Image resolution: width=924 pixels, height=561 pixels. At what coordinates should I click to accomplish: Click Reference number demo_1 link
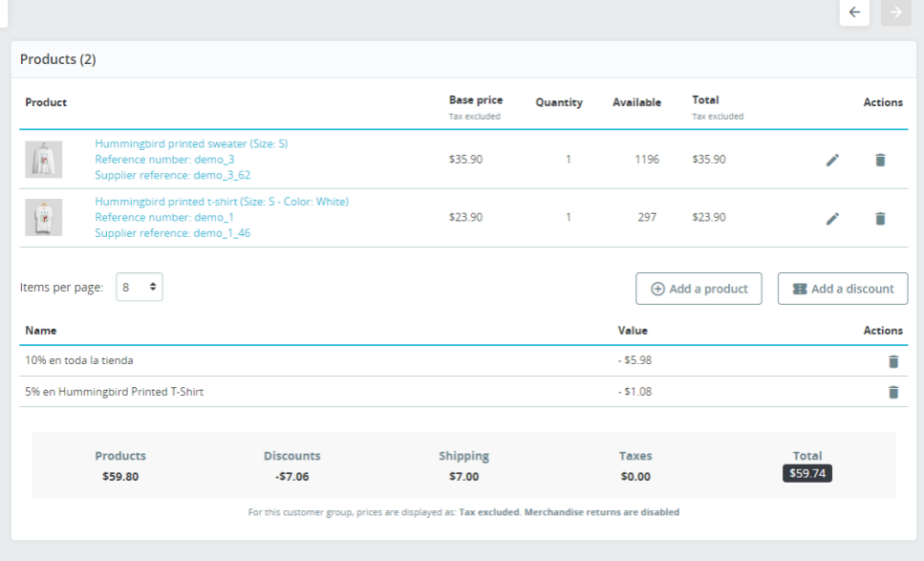tap(164, 217)
